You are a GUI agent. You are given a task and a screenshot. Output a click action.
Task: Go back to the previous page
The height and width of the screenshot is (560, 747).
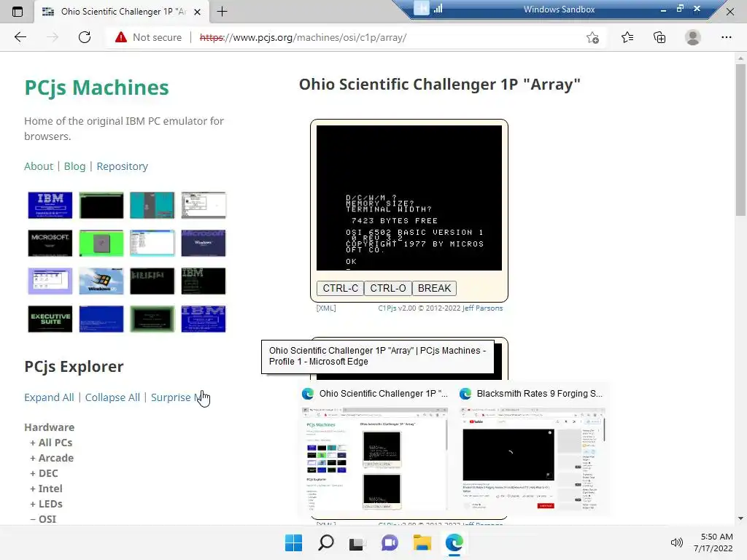tap(20, 37)
